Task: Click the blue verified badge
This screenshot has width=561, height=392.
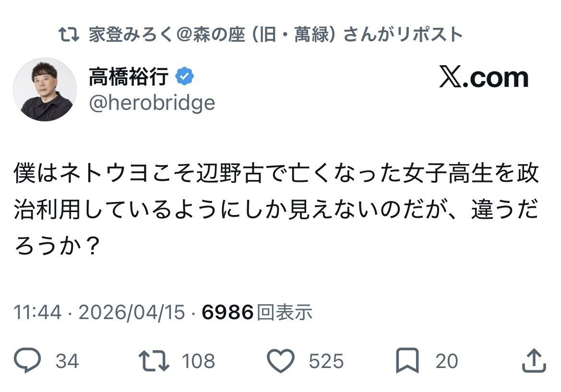Action: (185, 77)
